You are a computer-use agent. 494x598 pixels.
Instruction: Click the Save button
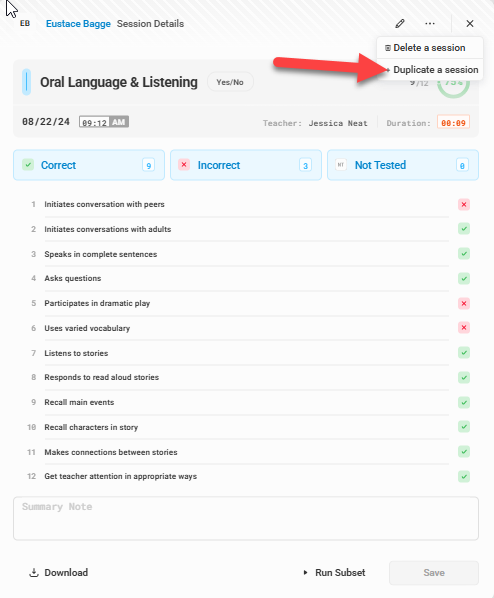coord(434,572)
